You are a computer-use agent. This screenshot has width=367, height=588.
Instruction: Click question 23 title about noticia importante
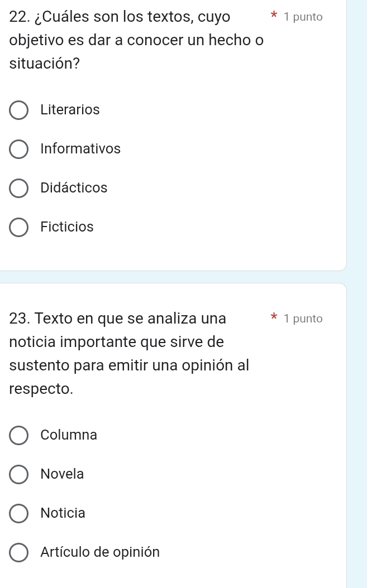(130, 353)
